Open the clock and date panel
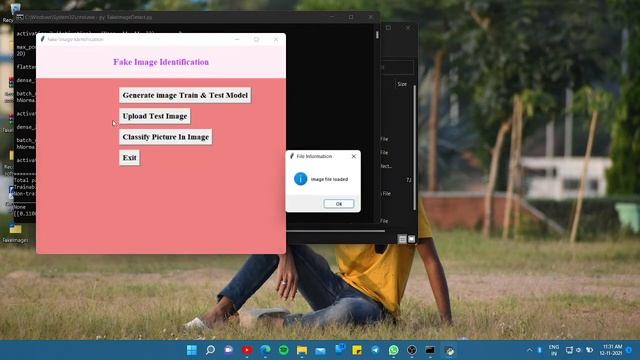Screen dimensions: 640x360 pos(611,350)
